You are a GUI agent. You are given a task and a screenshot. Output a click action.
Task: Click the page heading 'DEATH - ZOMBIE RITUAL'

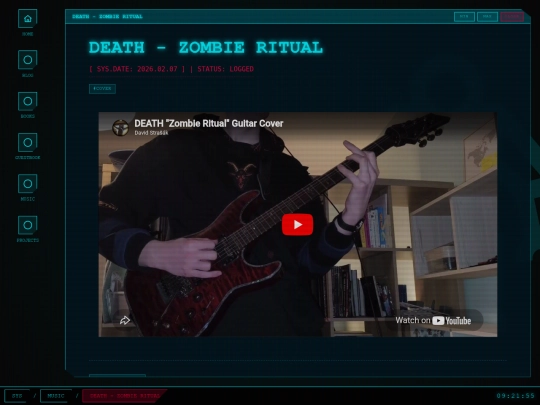(206, 48)
